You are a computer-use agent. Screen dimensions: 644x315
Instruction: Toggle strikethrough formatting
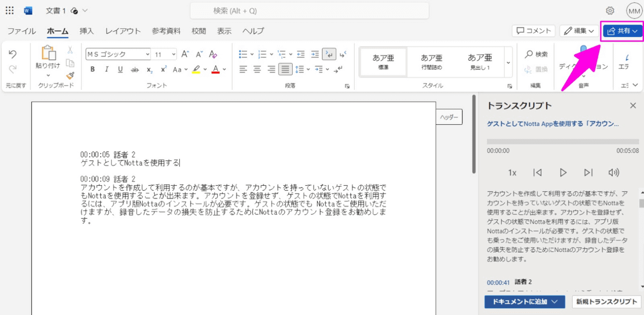pyautogui.click(x=135, y=70)
